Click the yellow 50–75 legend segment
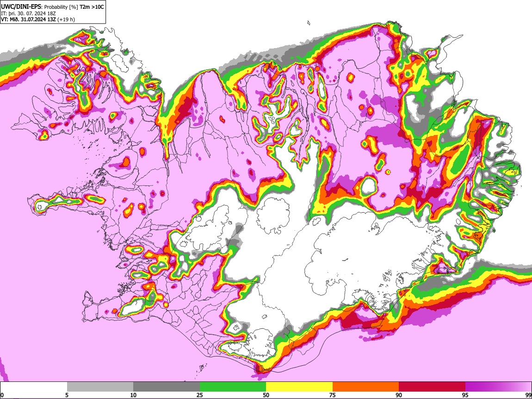532x399 pixels. 299,387
